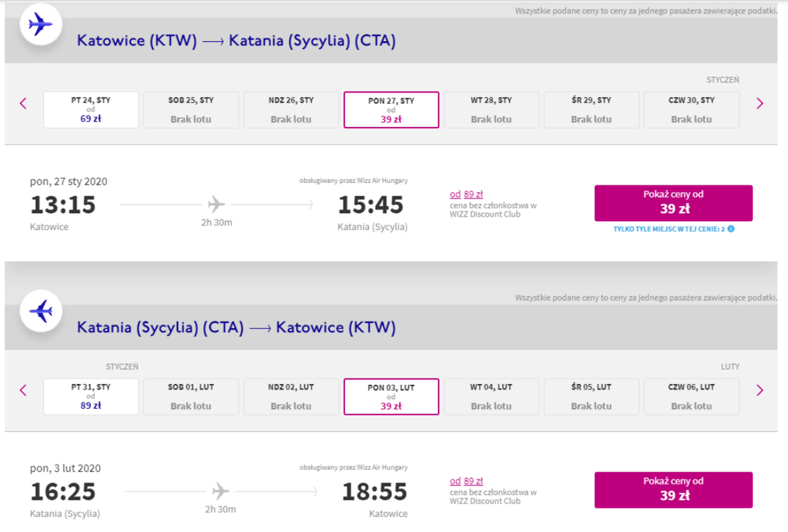Select PT 24 STY outbound date for 69 zł
The image size is (788, 532).
91,110
